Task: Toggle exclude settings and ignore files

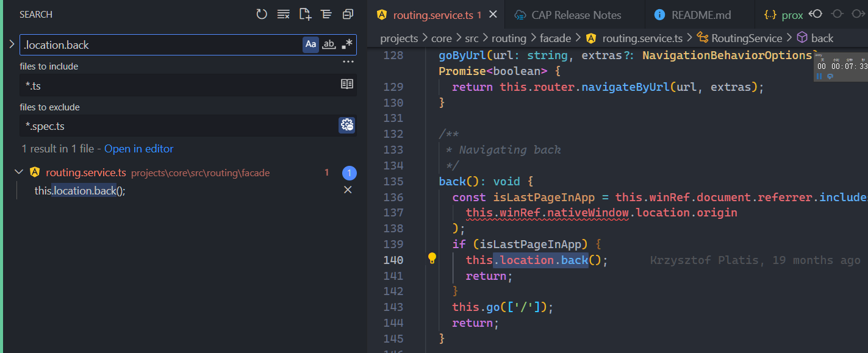Action: [x=347, y=126]
